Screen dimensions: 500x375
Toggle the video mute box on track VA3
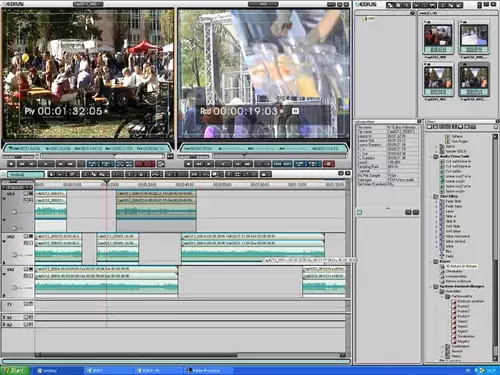(x=25, y=193)
